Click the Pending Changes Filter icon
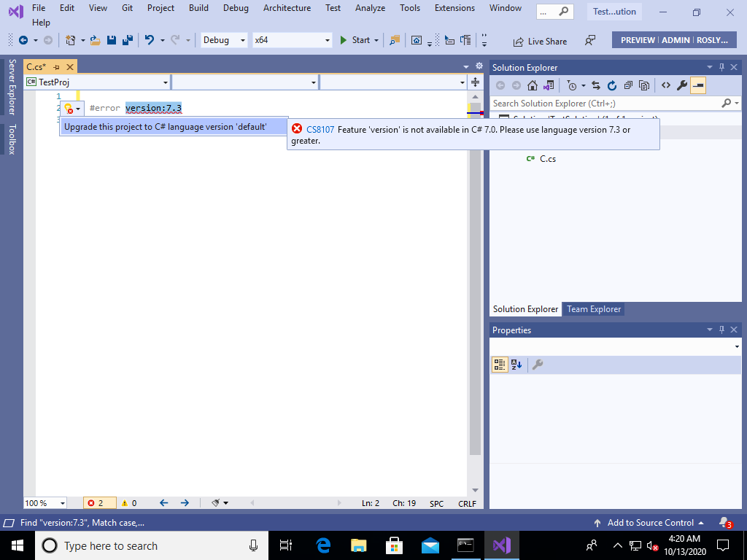 point(572,86)
